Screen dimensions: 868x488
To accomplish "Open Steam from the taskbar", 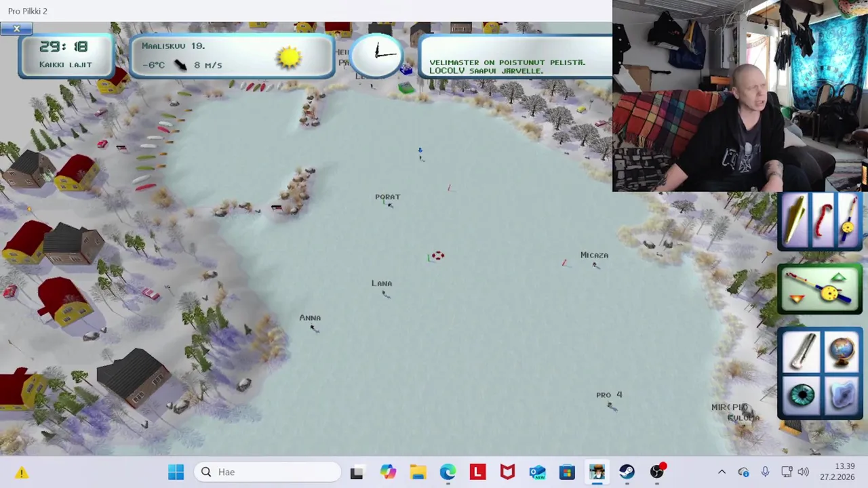I will pos(627,472).
